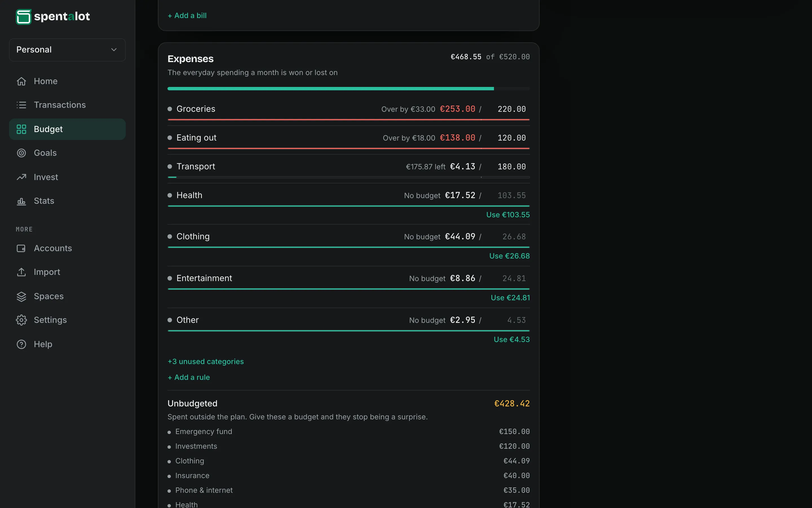Image resolution: width=812 pixels, height=508 pixels.
Task: Click the Budget grid icon
Action: coord(21,129)
